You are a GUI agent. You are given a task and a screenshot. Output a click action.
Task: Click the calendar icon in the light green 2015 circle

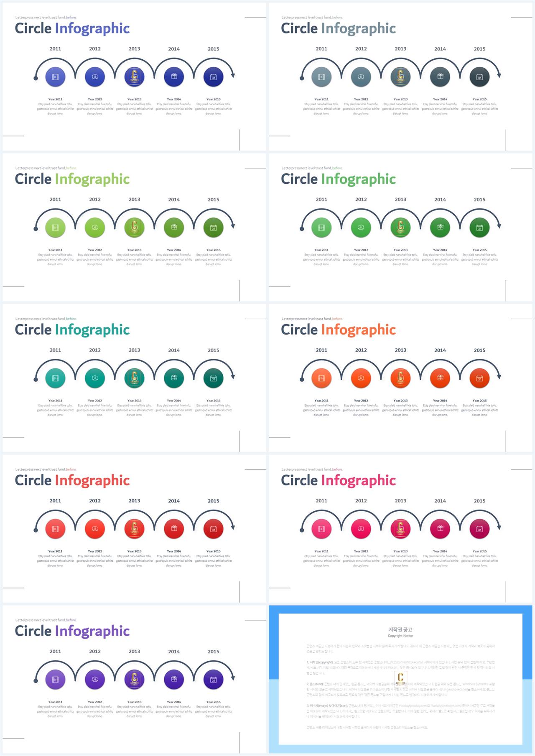[x=214, y=228]
